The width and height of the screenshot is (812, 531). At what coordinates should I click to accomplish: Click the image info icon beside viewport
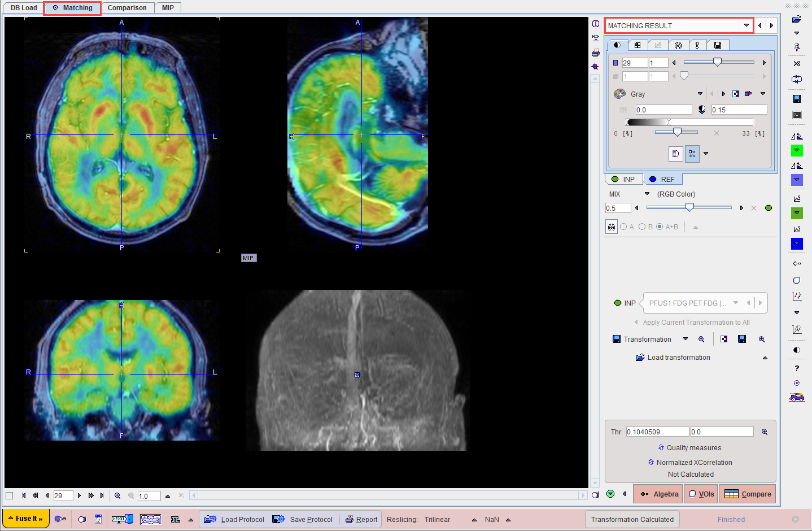point(595,24)
